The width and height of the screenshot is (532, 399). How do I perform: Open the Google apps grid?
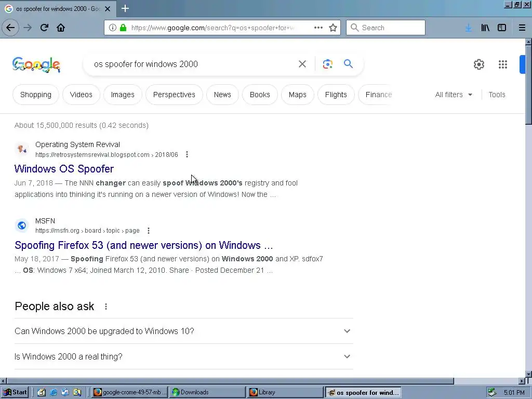click(503, 64)
